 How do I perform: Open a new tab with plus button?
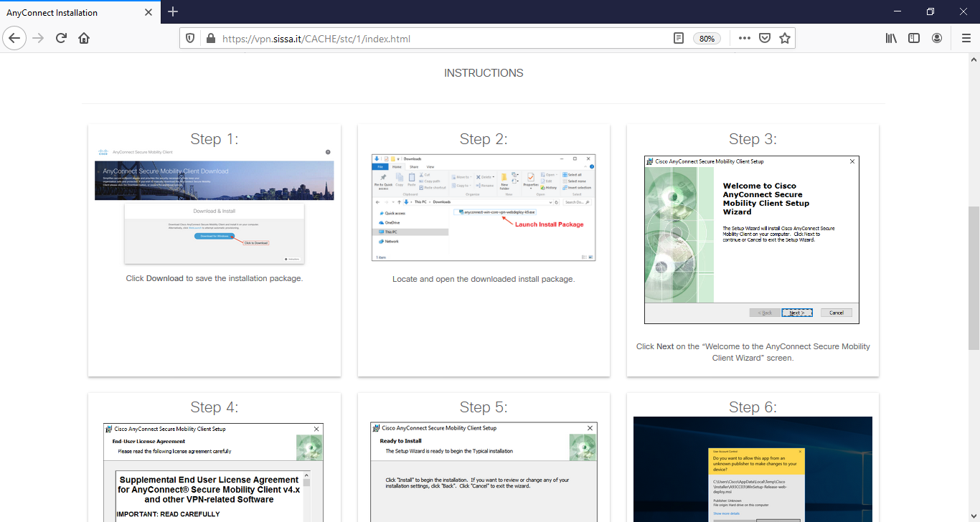pos(173,12)
